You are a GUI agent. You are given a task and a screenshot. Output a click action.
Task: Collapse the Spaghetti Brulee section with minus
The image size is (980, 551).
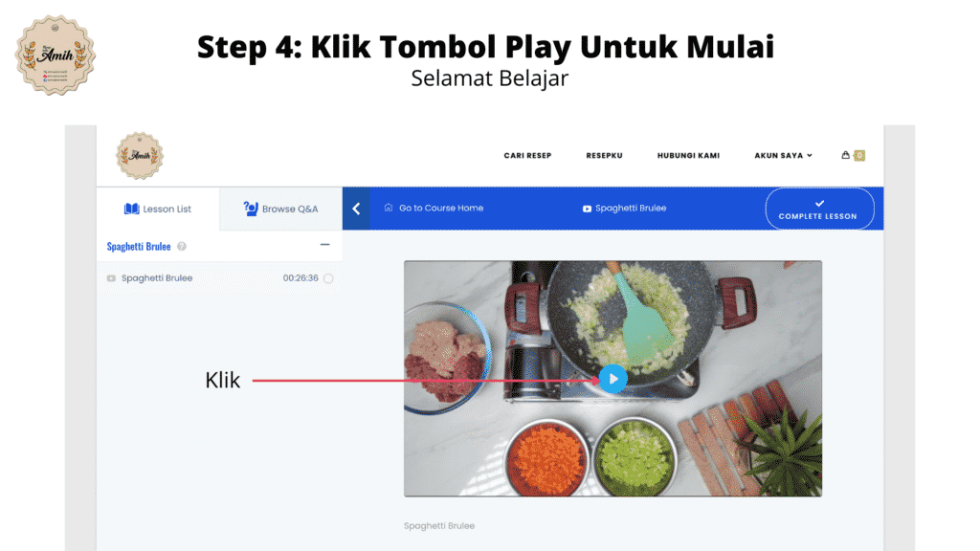coord(325,245)
